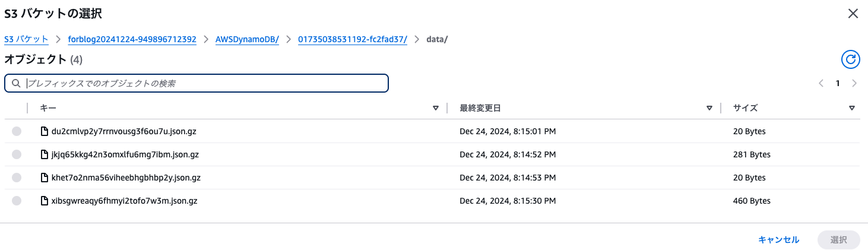Sort by サイズ column arrow

click(x=852, y=108)
